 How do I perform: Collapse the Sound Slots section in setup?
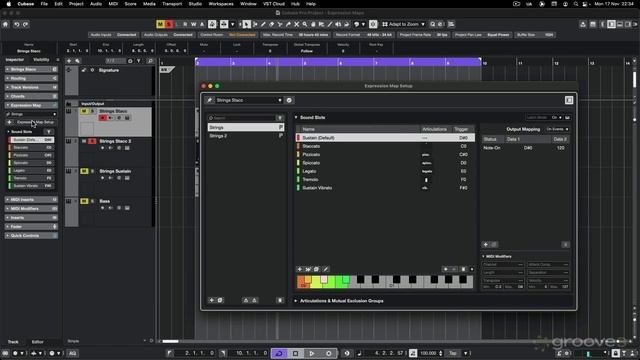pos(296,118)
